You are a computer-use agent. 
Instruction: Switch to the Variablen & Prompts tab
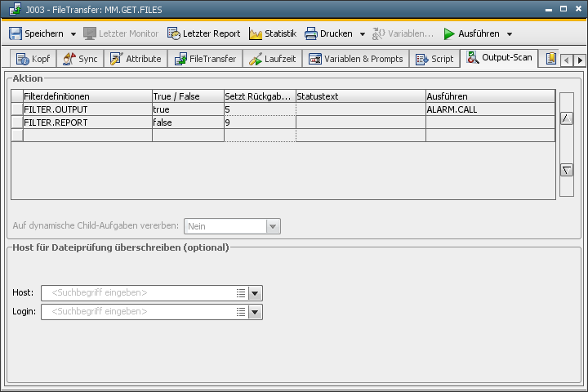355,60
